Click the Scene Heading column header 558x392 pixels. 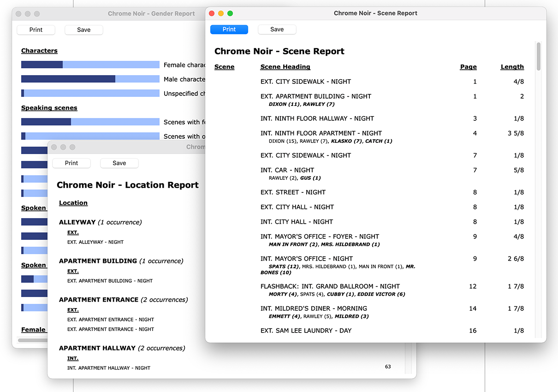[285, 67]
